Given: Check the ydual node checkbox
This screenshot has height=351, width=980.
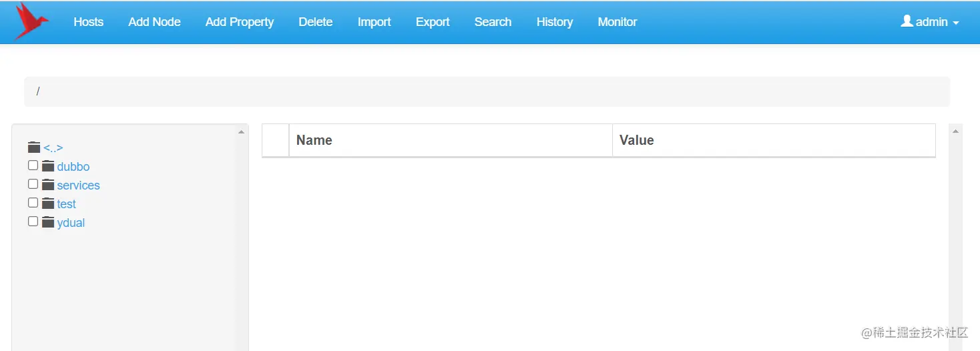Looking at the screenshot, I should (x=33, y=222).
